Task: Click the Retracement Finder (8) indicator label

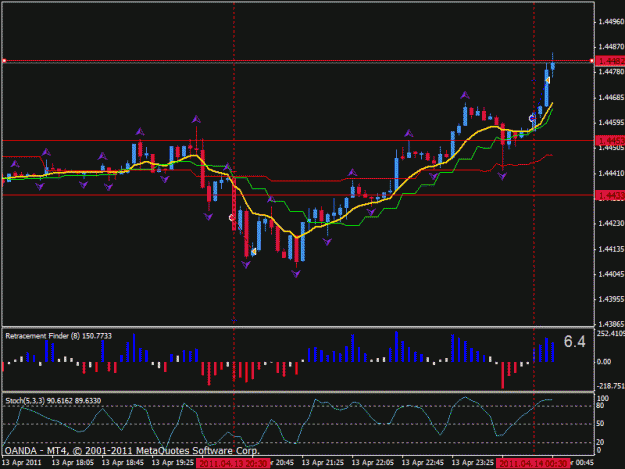Action: tap(58, 336)
